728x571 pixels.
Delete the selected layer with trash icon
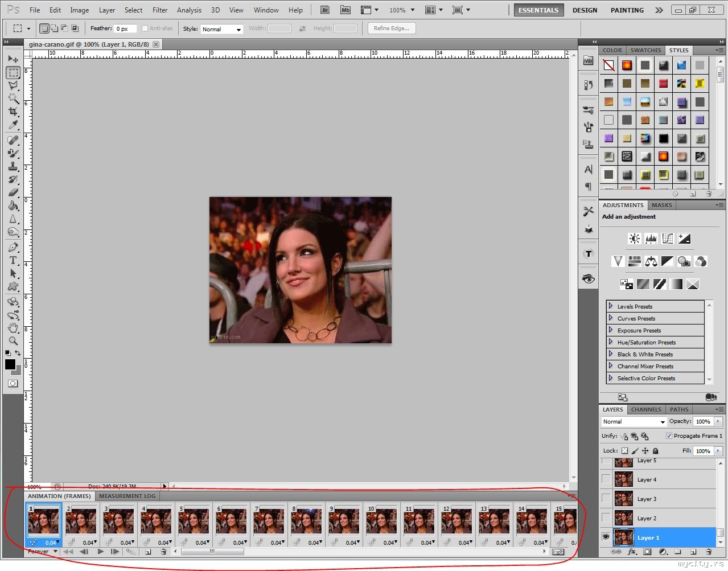pyautogui.click(x=709, y=552)
